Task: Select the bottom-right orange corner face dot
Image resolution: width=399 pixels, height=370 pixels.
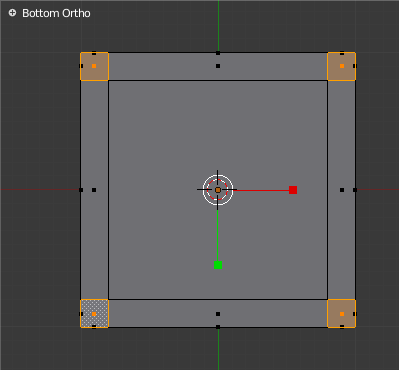Action: [x=342, y=314]
